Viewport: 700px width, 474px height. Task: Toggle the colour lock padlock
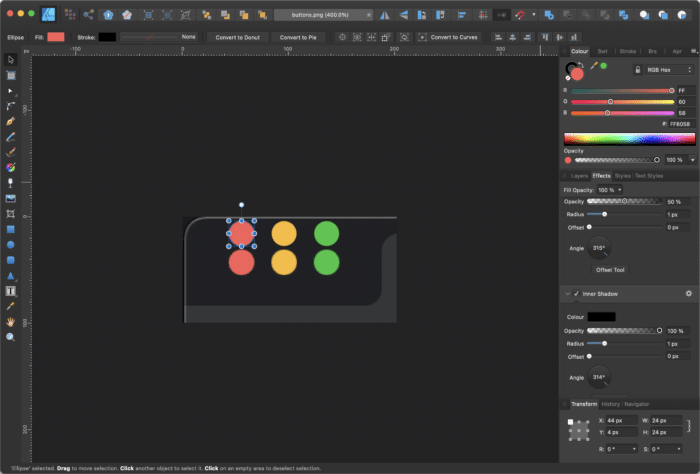point(638,70)
